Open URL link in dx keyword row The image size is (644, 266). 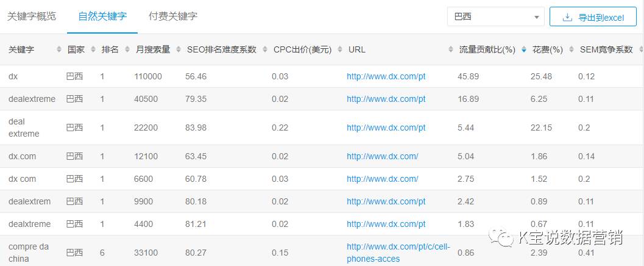pos(386,76)
